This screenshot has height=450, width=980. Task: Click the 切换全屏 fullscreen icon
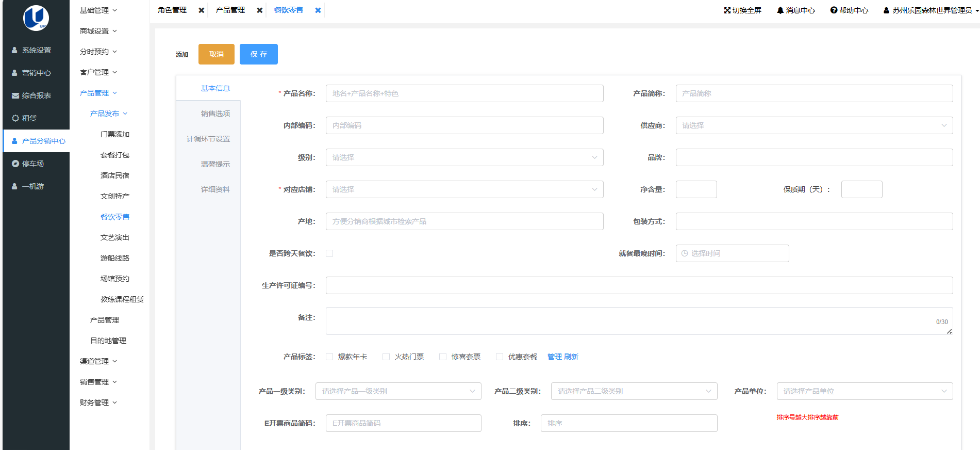(727, 10)
